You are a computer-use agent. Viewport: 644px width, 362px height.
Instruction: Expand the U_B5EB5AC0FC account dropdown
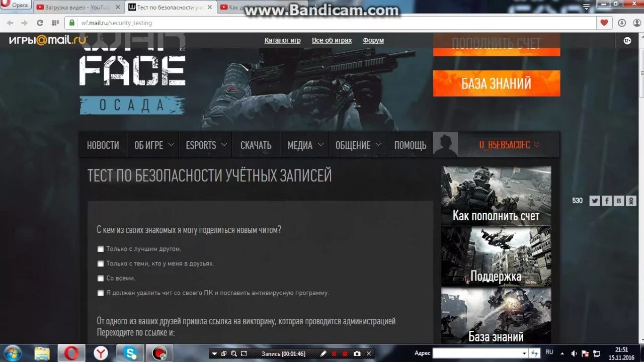509,144
